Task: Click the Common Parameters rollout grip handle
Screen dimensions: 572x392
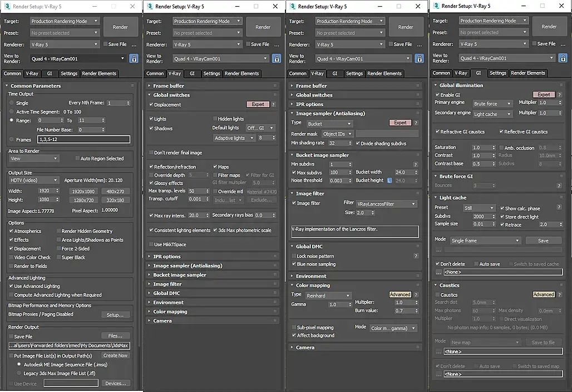Action: point(132,86)
